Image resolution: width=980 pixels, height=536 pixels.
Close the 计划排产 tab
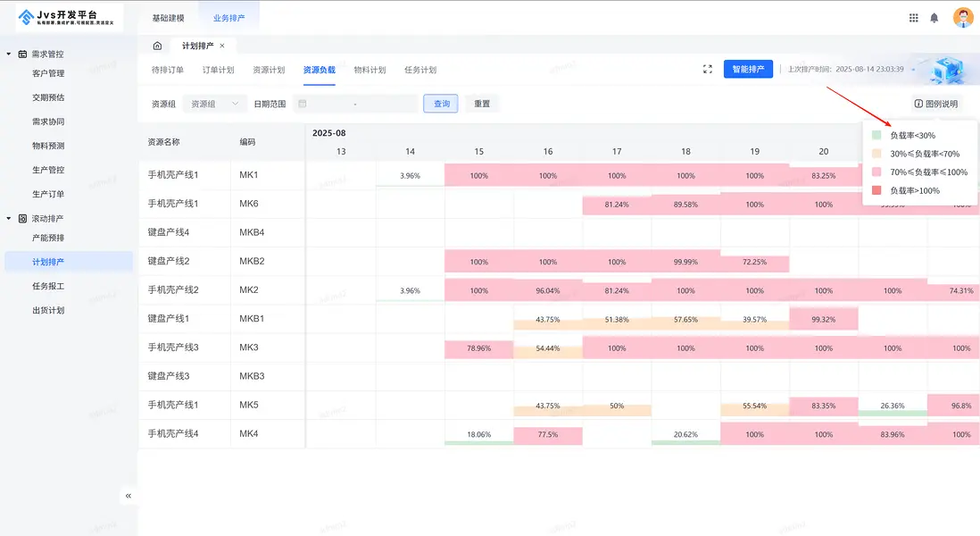222,46
